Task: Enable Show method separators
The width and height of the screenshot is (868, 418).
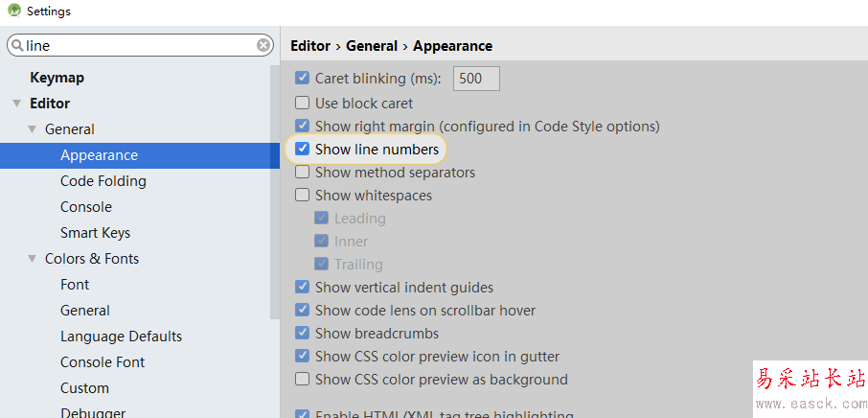Action: coord(303,173)
